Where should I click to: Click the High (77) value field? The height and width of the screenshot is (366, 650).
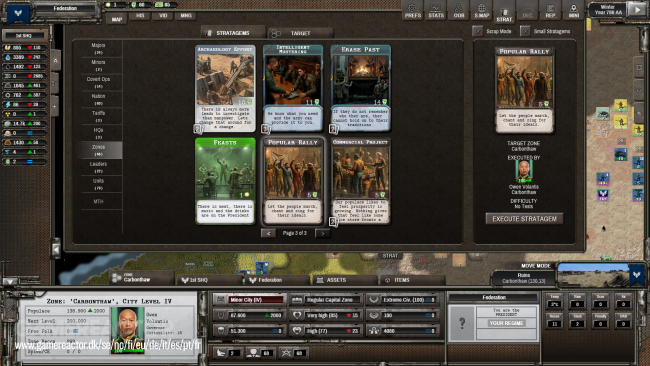[326, 331]
